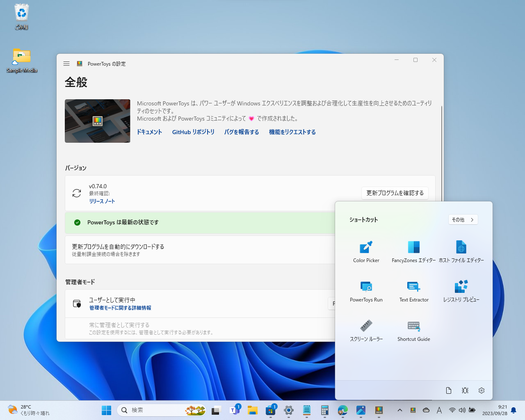525x420 pixels.
Task: Open the documentation page icon in the flyout
Action: click(x=448, y=390)
